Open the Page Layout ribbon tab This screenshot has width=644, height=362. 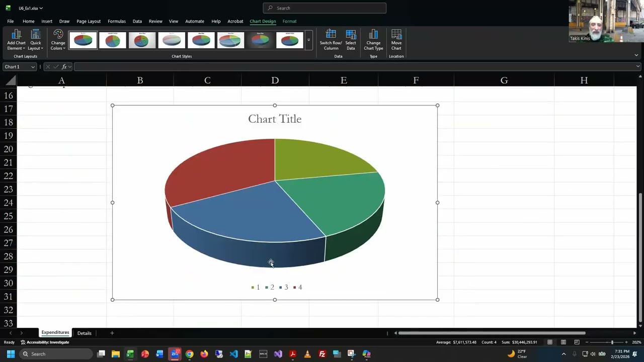(89, 21)
